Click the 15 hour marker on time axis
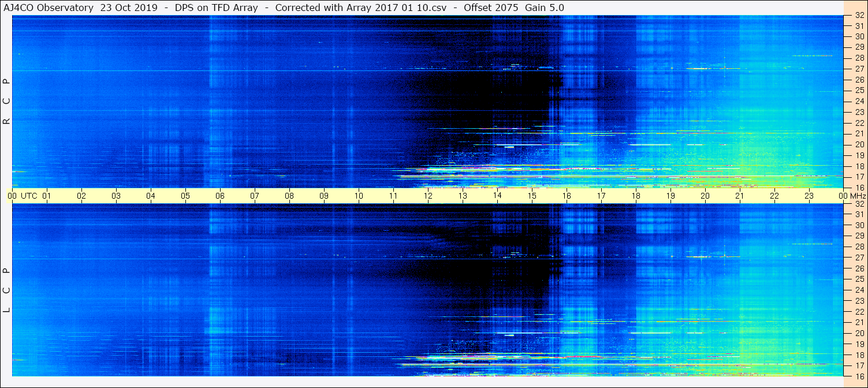The width and height of the screenshot is (868, 388). point(532,196)
